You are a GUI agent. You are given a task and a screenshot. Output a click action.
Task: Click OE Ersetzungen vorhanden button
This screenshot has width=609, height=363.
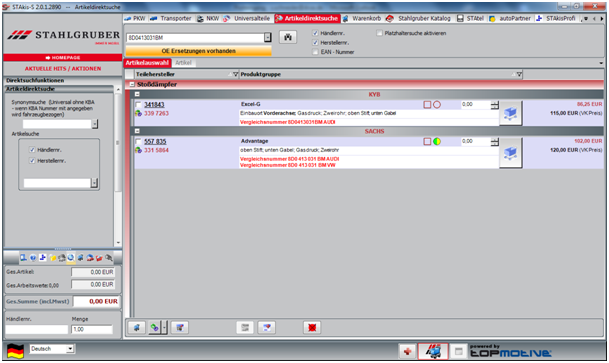coord(198,51)
